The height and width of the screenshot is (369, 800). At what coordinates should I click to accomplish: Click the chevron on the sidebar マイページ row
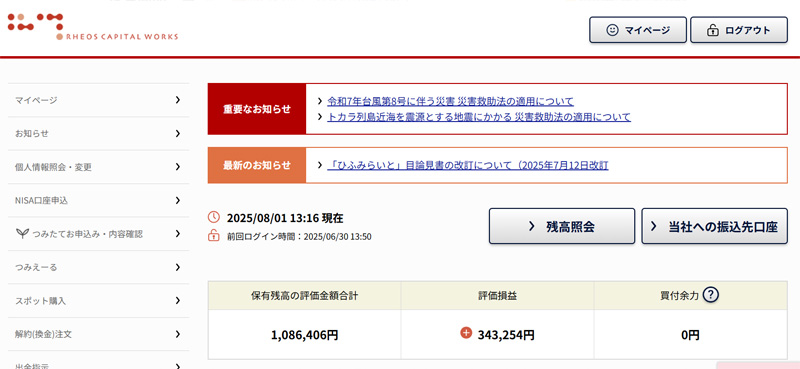(x=178, y=100)
